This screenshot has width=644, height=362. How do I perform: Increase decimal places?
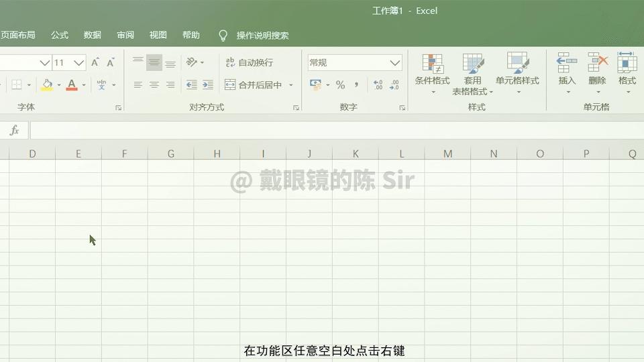click(x=378, y=85)
